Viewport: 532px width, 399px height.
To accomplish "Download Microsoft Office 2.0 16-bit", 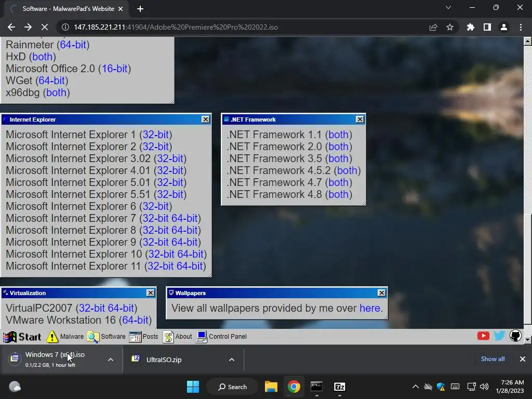I will (x=115, y=69).
